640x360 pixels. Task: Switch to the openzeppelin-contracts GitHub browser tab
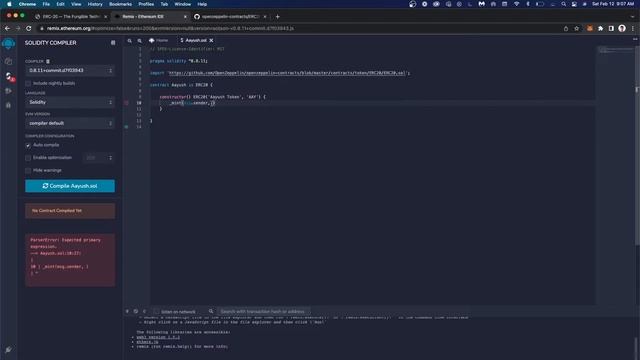[231, 17]
